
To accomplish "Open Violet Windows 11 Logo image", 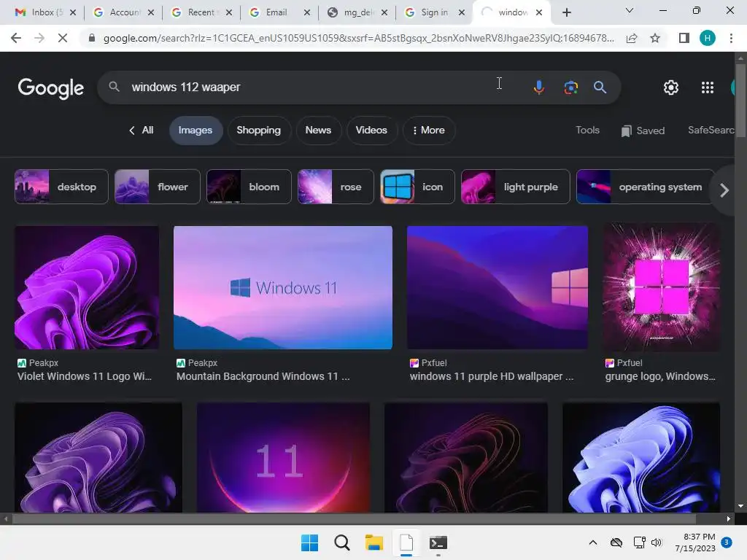I will [87, 287].
